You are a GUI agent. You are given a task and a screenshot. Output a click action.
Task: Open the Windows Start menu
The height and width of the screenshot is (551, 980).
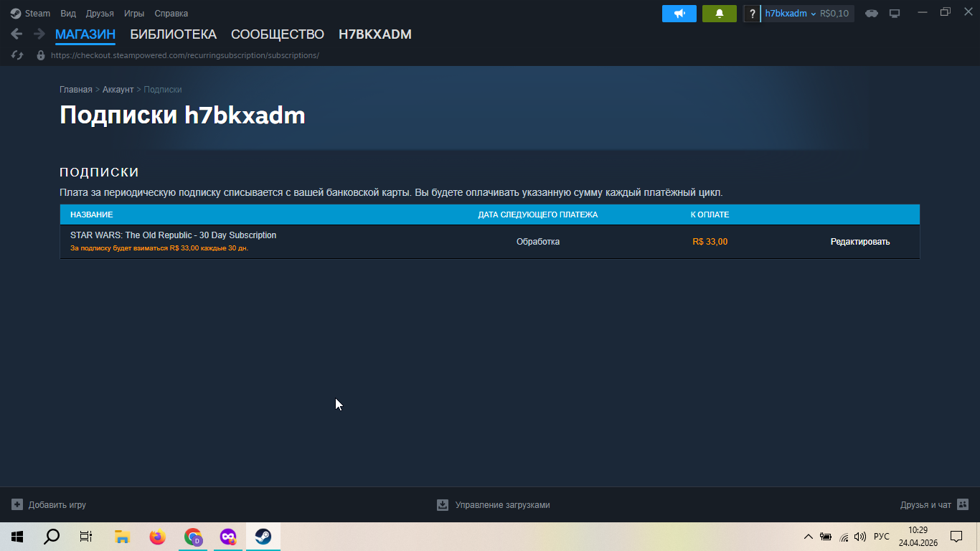coord(17,537)
